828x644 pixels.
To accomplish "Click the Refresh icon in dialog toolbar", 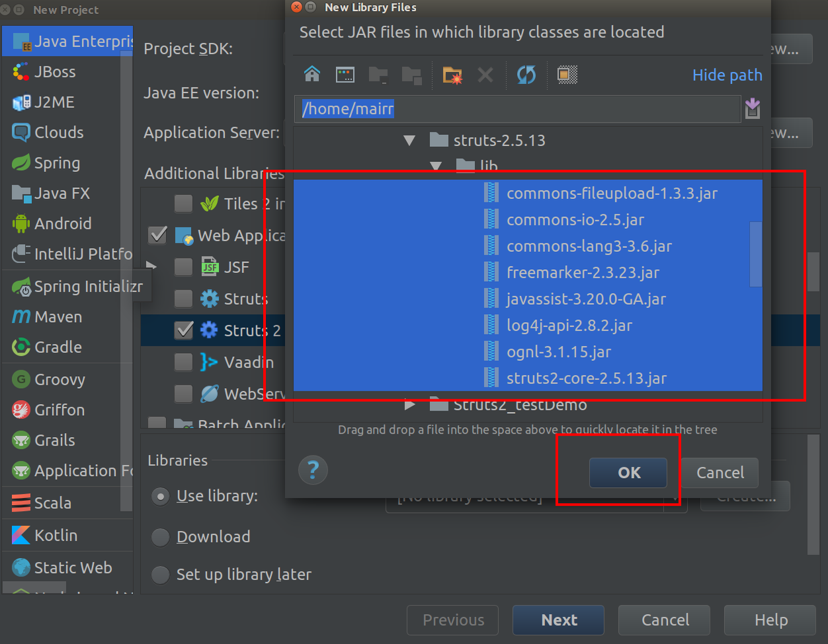I will (x=526, y=75).
